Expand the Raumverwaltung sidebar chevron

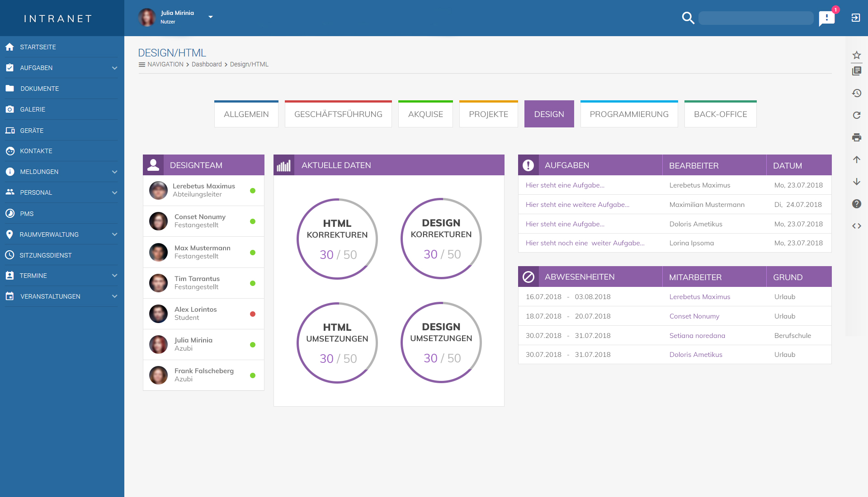click(x=114, y=234)
